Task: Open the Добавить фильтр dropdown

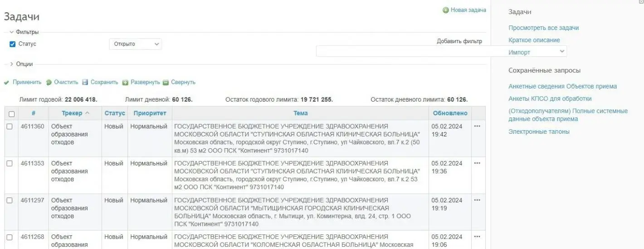Action: 441,51
